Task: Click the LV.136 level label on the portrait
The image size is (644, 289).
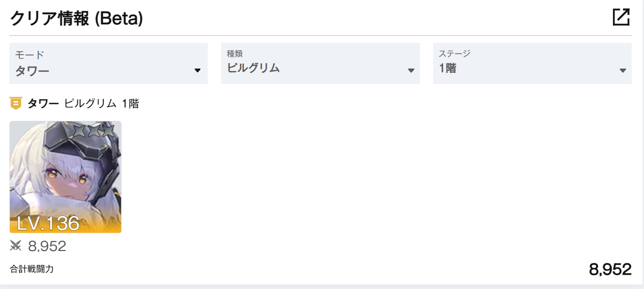Action: coord(48,223)
